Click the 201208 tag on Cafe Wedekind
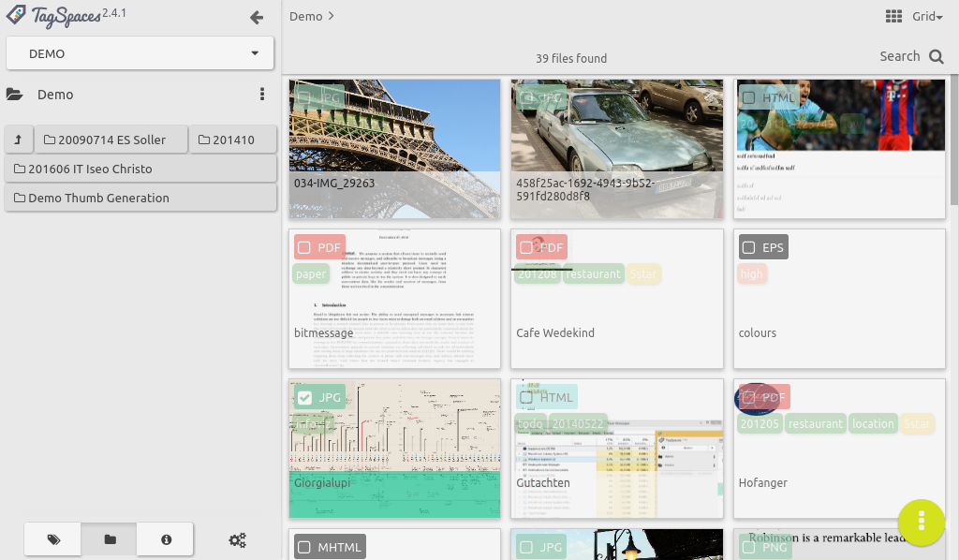The height and width of the screenshot is (560, 959). 537,273
